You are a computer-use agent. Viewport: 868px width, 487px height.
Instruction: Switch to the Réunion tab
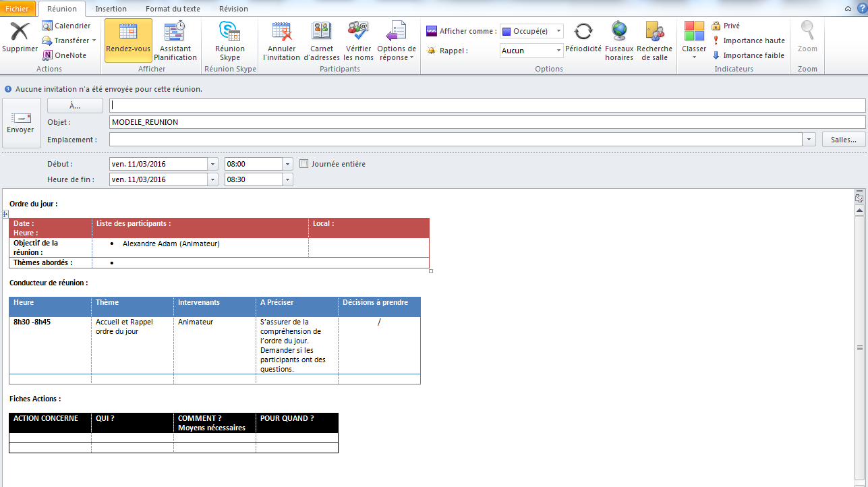pos(62,9)
